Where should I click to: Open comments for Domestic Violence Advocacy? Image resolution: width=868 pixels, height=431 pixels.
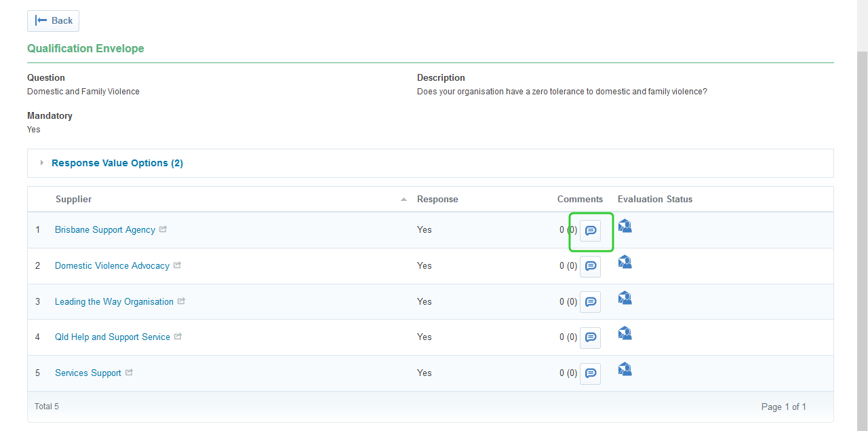[590, 266]
